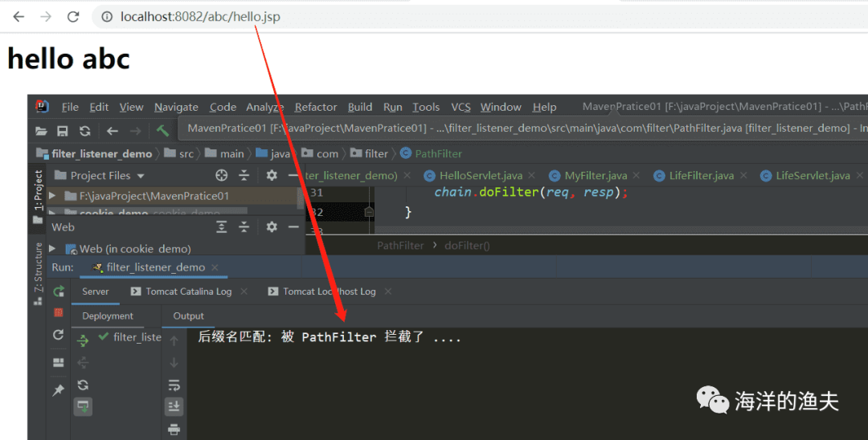The image size is (868, 440).
Task: Open Web panel settings gear
Action: click(x=272, y=227)
